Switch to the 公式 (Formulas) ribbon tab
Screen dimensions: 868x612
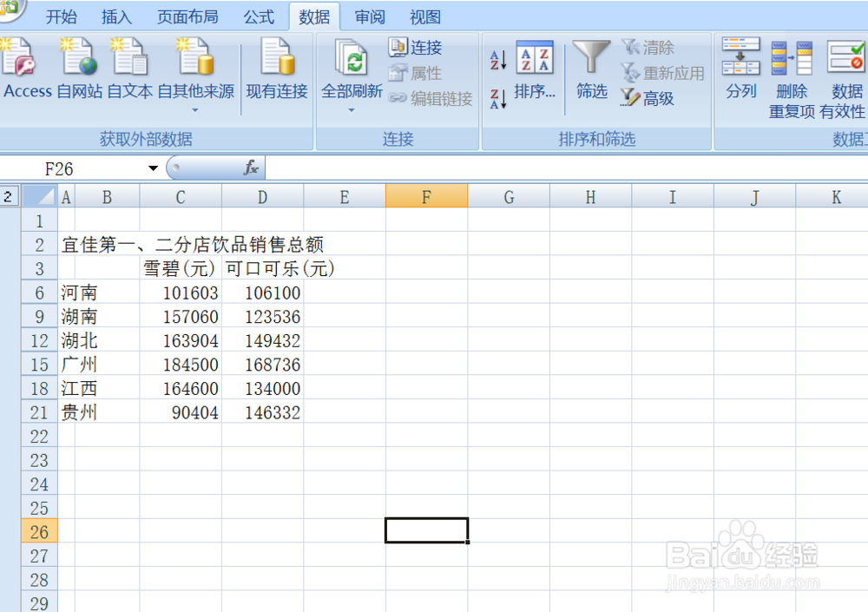click(258, 16)
